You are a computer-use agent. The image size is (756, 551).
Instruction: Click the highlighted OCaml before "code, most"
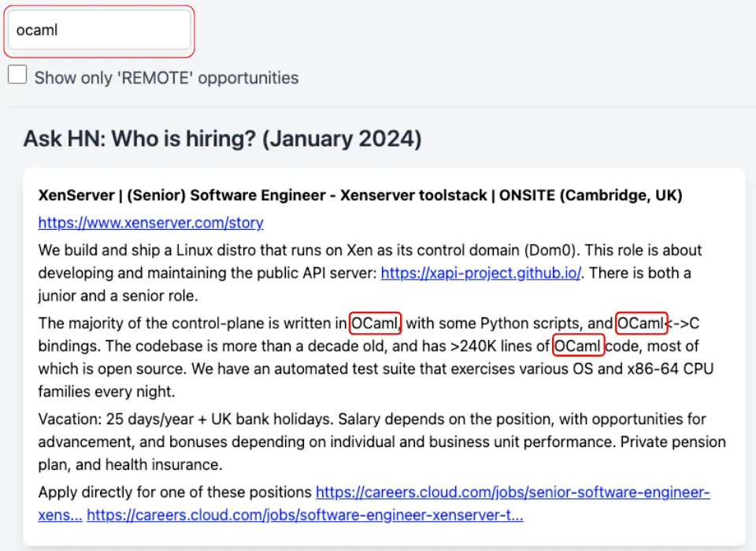pyautogui.click(x=578, y=346)
